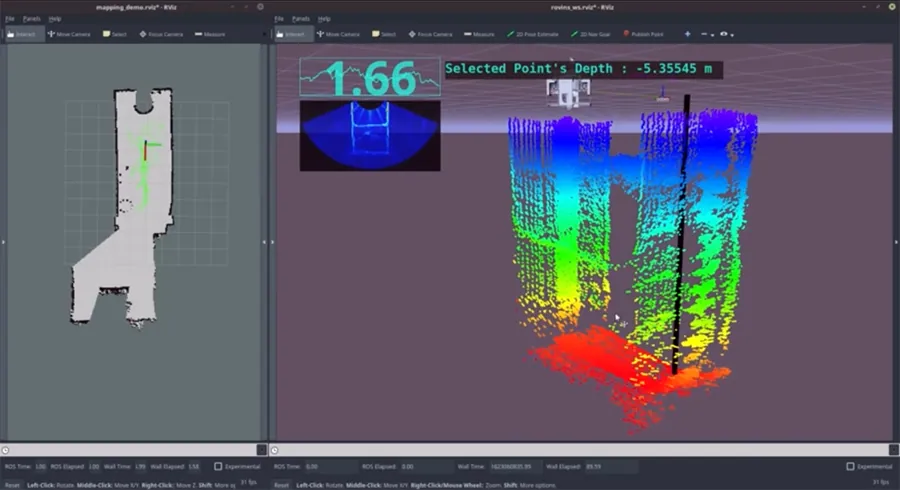Click ROS Elapsed field in mapping_demo window
This screenshot has width=900, height=490.
point(94,466)
